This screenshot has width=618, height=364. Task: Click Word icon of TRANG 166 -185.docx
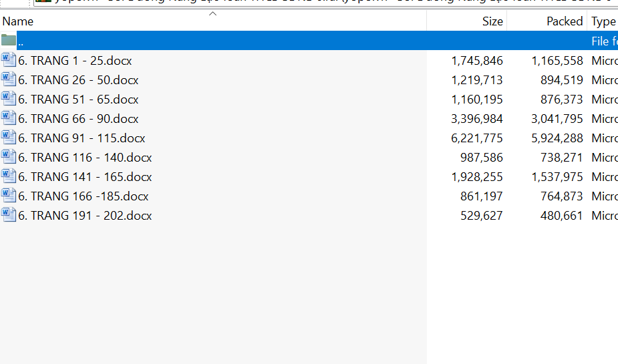coord(9,196)
